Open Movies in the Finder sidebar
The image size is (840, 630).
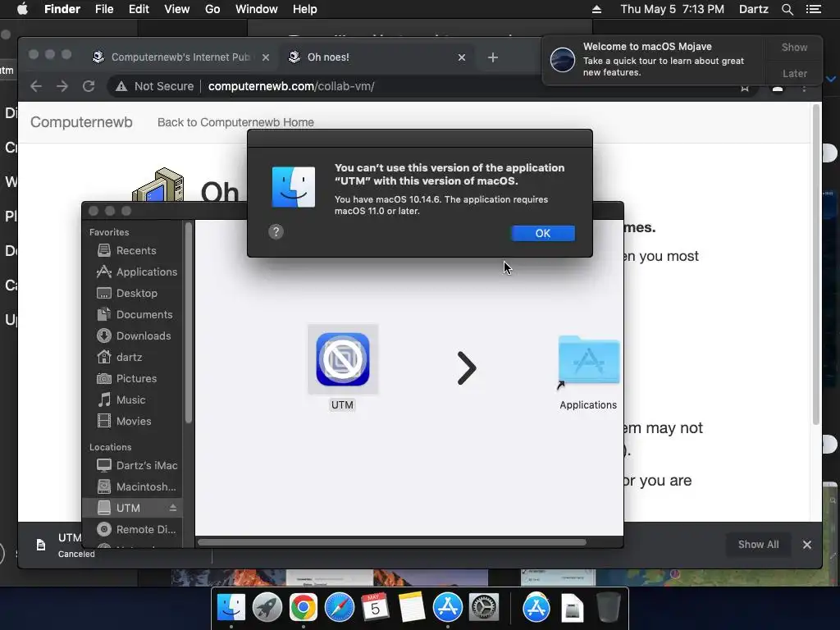coord(134,422)
